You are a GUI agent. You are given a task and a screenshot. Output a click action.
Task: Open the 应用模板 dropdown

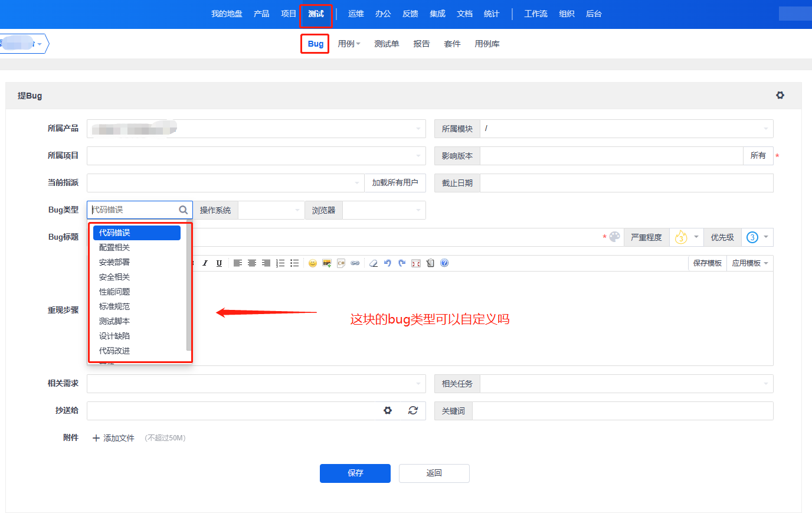click(750, 263)
